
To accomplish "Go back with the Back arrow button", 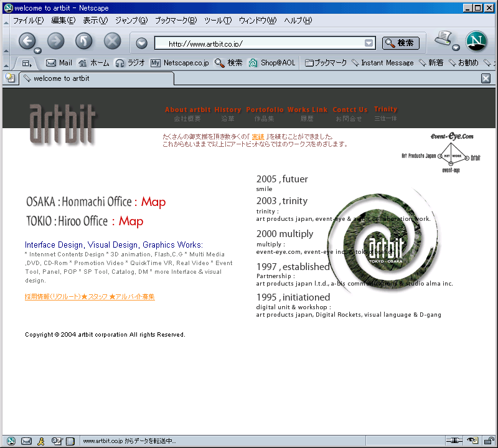I will (27, 41).
